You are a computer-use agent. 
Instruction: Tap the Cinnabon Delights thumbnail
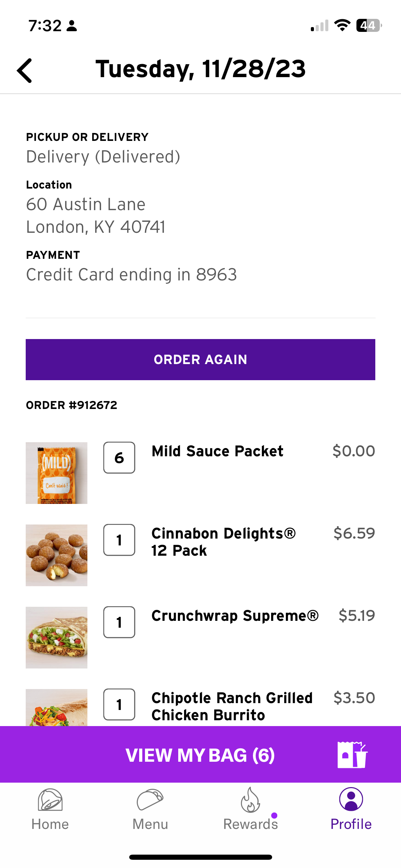[x=57, y=555]
